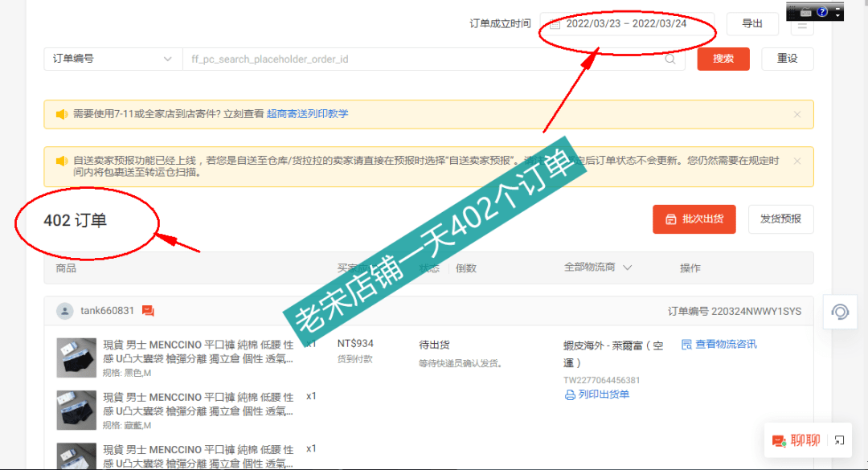Click the red 搜索 search button
The image size is (868, 470).
(x=723, y=59)
